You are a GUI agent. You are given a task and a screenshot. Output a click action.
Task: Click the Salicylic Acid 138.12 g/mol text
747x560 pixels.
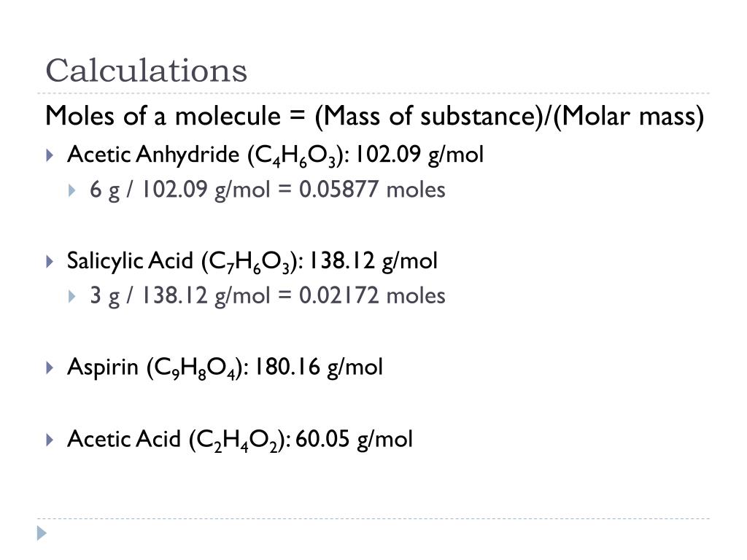(x=252, y=261)
